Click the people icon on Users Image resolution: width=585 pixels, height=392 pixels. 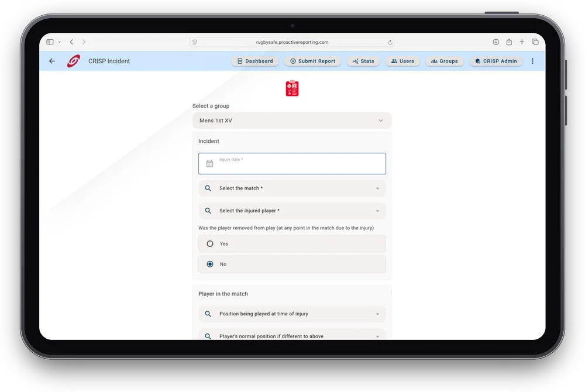click(x=394, y=61)
